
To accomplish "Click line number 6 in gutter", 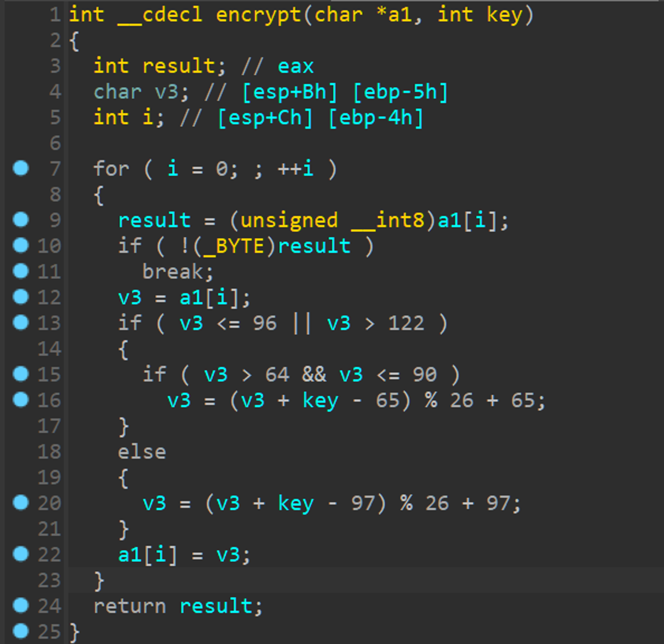I will pos(55,143).
